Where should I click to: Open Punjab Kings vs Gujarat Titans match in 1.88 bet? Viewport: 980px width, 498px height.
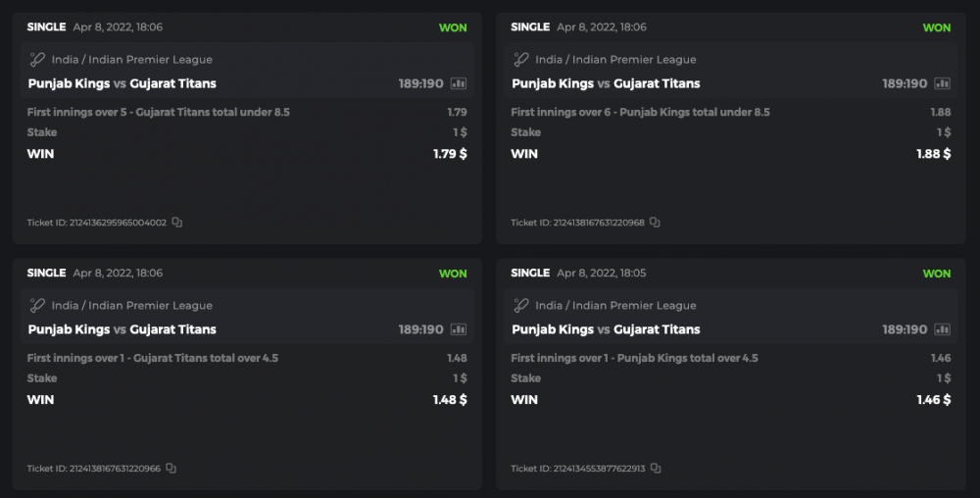[607, 83]
